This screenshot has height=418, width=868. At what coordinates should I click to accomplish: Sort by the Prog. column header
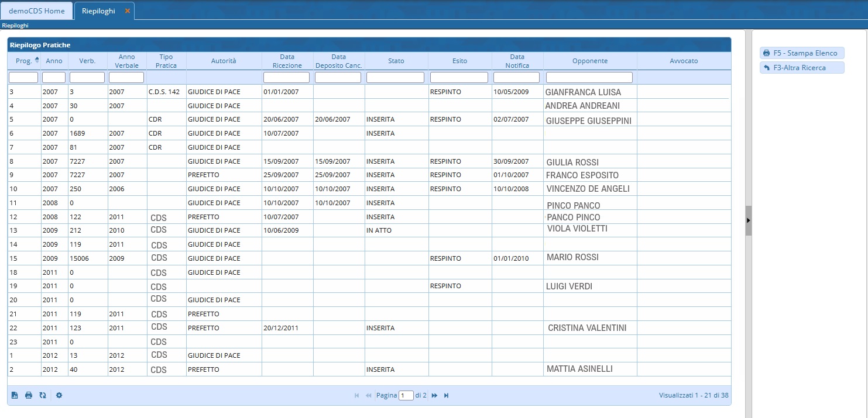(23, 61)
